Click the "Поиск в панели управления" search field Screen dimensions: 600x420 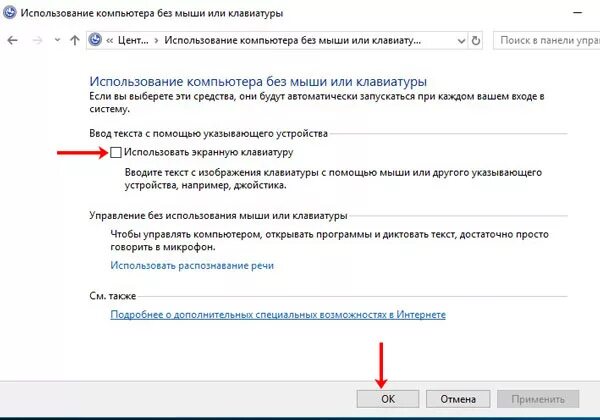pyautogui.click(x=546, y=40)
